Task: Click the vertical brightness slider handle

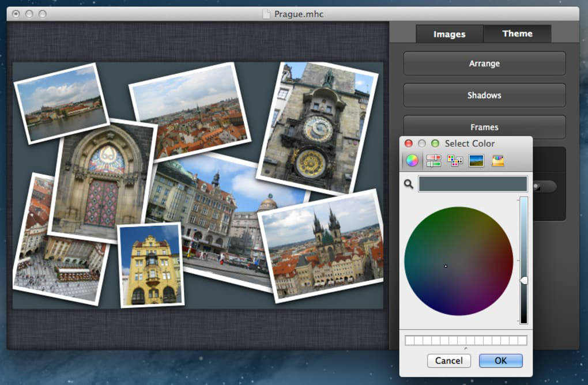Action: point(524,280)
